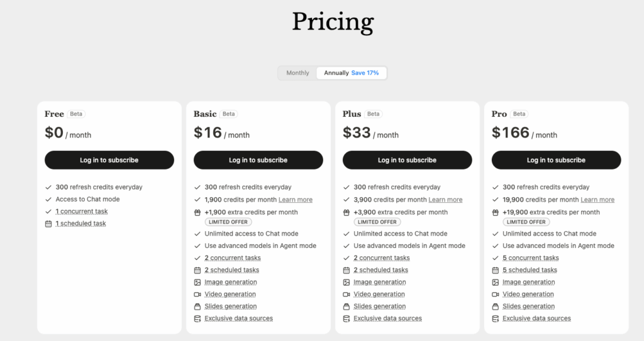The width and height of the screenshot is (644, 341).
Task: Click the data sources icon in Basic plan
Action: pyautogui.click(x=197, y=318)
